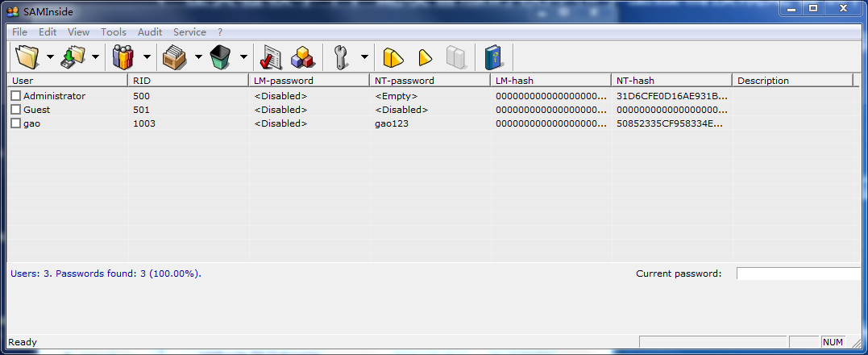Click Guest's <Disabled> NT-password cell
Image resolution: width=868 pixels, height=355 pixels.
[401, 110]
